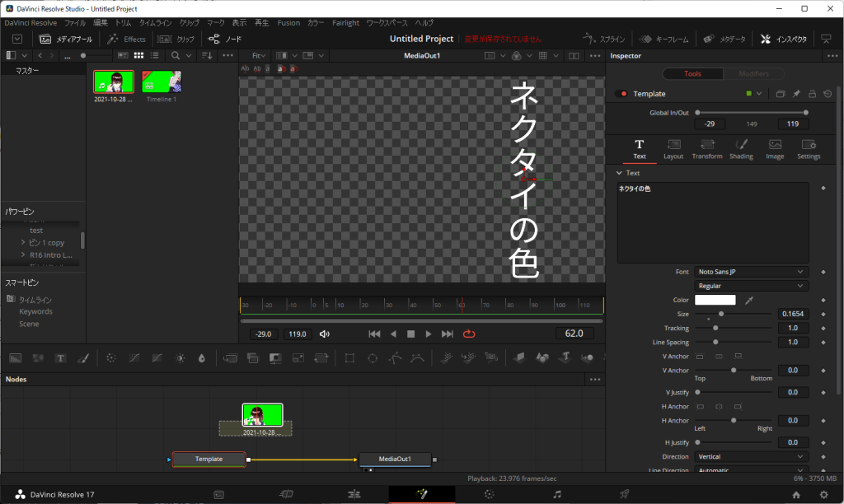Switch to the Shading tab in Inspector
Image resolution: width=844 pixels, height=504 pixels.
tap(741, 150)
